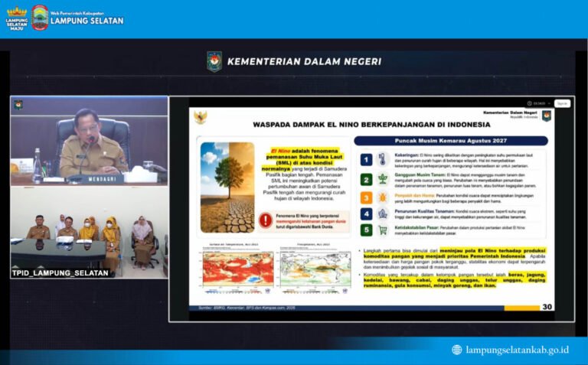Click the Lampung Selatan site title text

pos(87,21)
